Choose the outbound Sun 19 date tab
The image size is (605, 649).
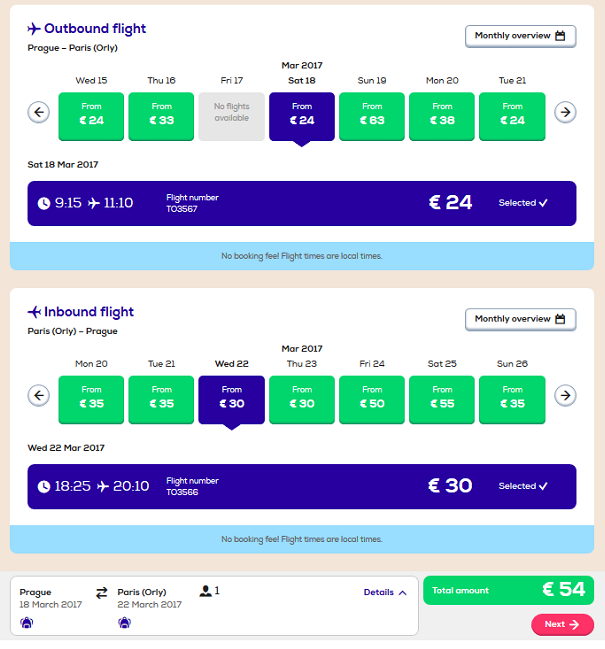tap(372, 116)
